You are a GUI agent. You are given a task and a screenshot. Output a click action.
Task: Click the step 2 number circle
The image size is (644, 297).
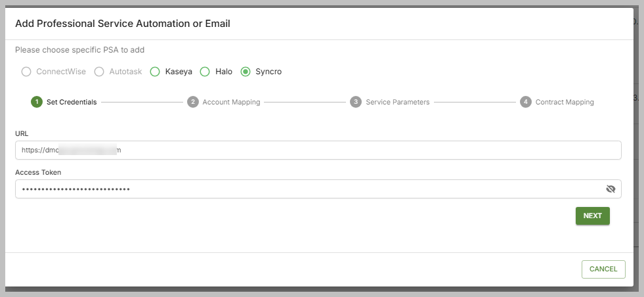(x=192, y=102)
